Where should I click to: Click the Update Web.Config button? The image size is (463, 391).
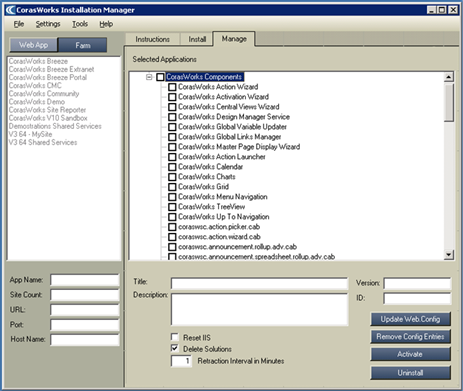410,319
